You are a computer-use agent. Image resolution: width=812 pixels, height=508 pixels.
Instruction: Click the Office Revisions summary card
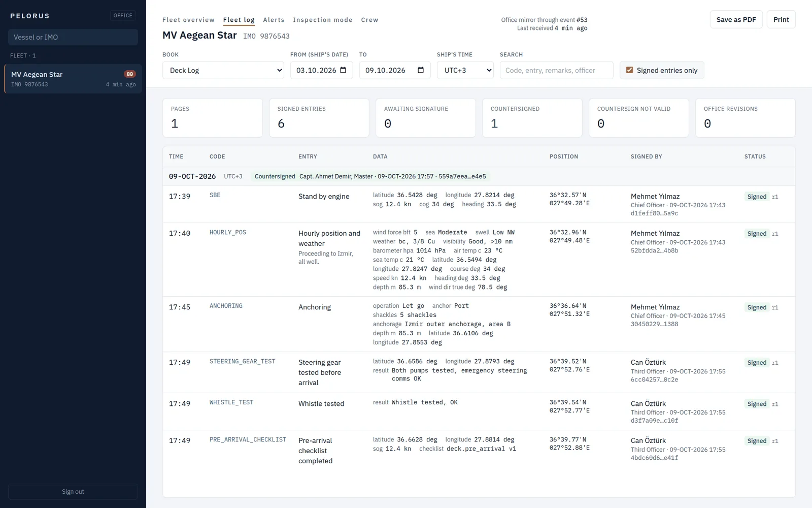click(746, 118)
